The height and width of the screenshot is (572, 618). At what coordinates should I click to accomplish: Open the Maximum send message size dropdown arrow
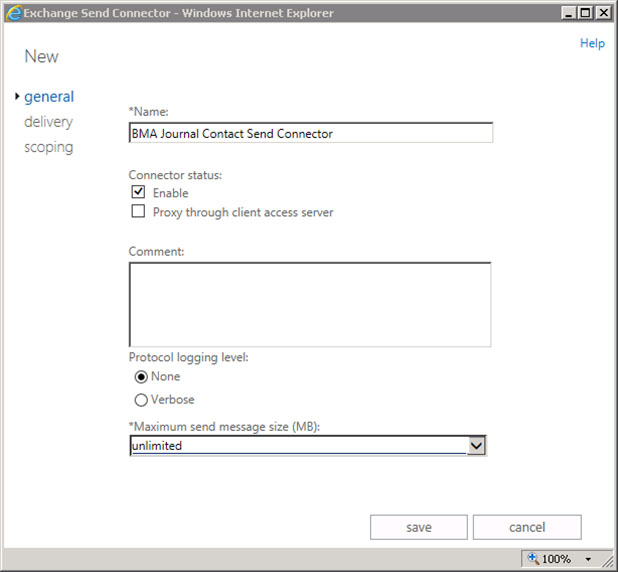[477, 446]
